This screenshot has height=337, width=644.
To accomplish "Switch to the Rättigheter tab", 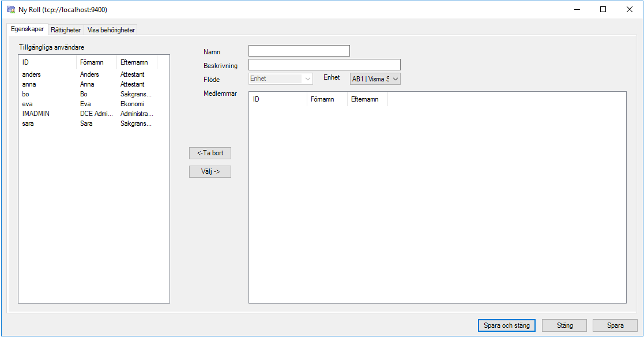I will [x=65, y=29].
